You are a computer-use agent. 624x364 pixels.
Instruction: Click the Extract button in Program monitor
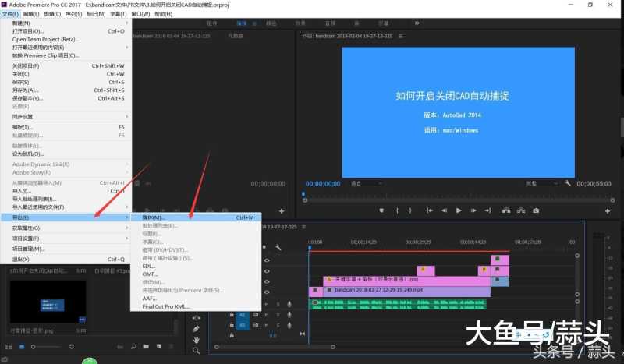[x=521, y=210]
